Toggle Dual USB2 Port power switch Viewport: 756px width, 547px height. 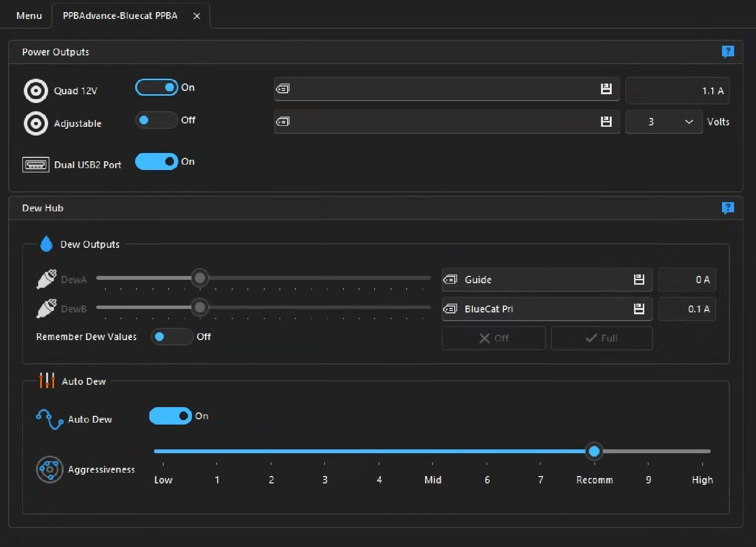[x=156, y=161]
